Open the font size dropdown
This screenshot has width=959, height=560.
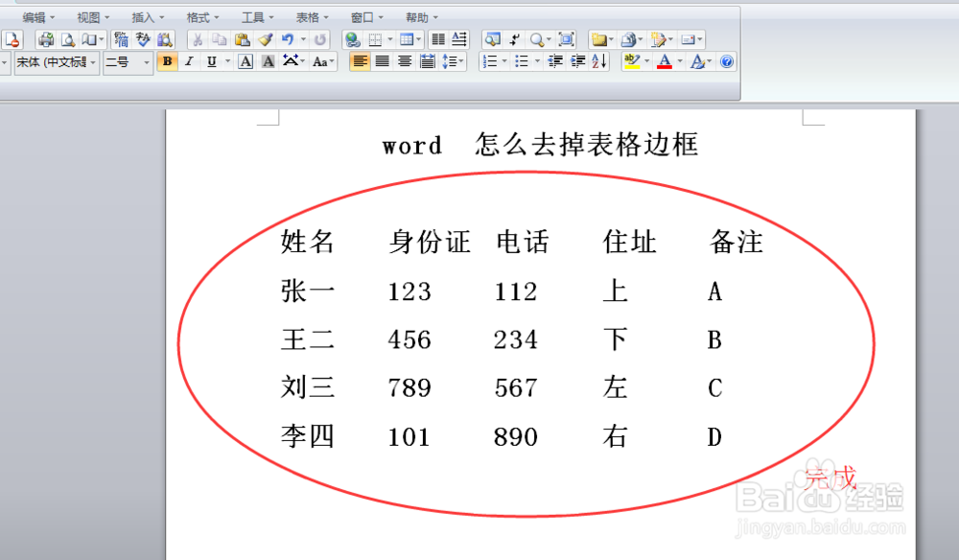tap(144, 61)
